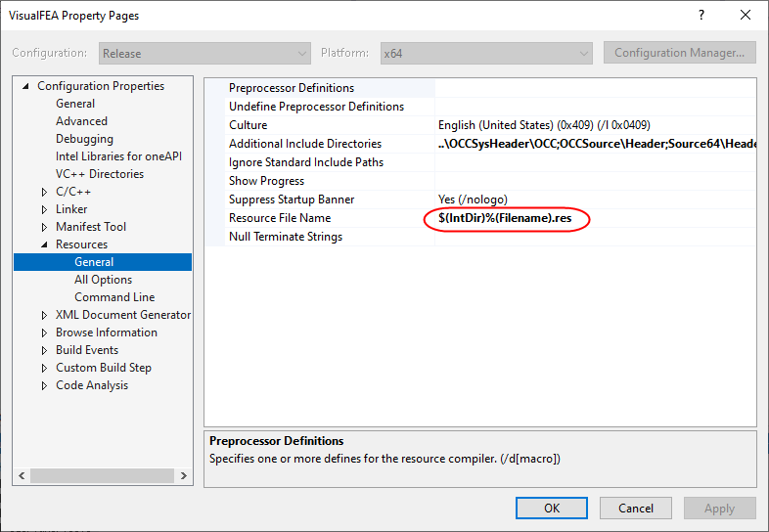Select the Advanced tree item
The height and width of the screenshot is (532, 769).
81,121
